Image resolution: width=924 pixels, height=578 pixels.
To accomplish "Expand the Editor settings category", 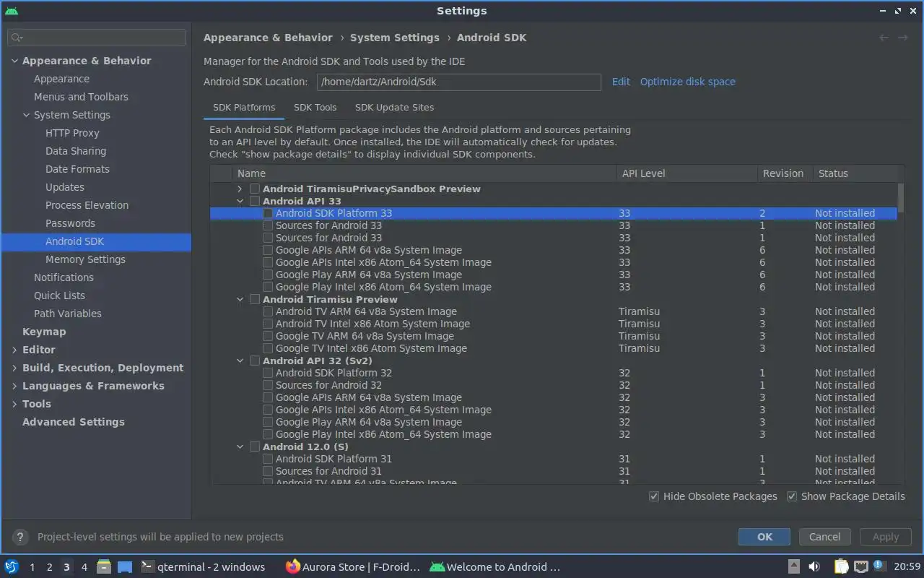I will click(x=14, y=350).
